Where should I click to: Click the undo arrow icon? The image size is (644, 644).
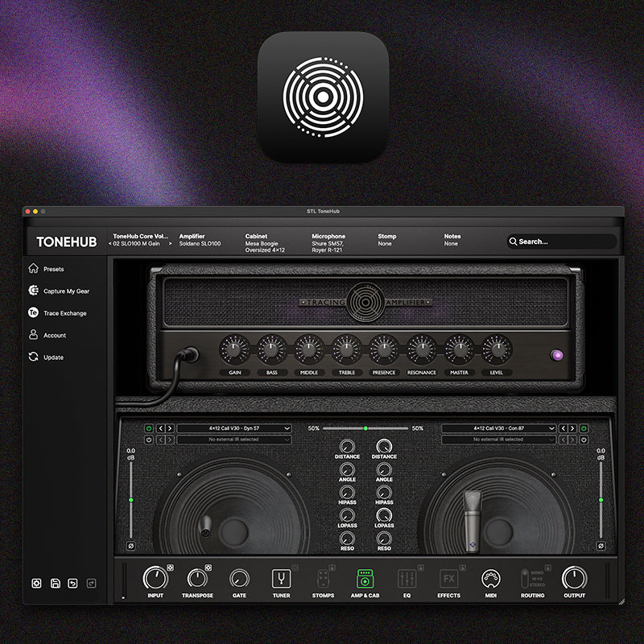(x=72, y=583)
